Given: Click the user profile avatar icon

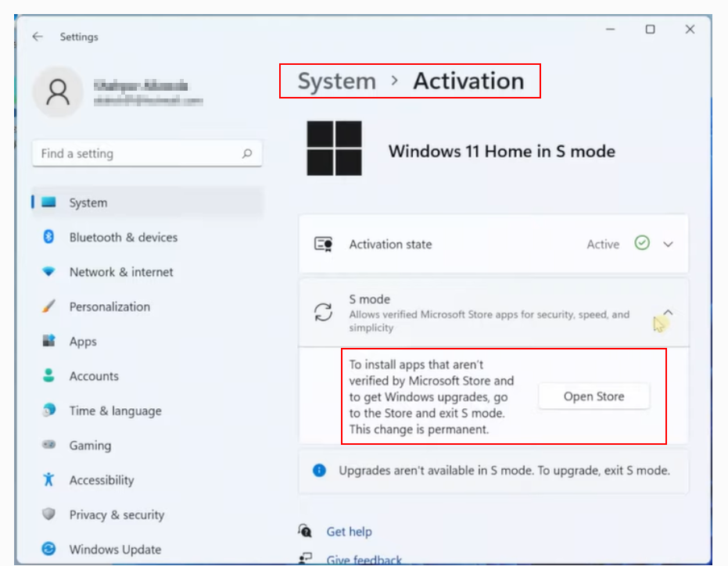Looking at the screenshot, I should point(58,92).
